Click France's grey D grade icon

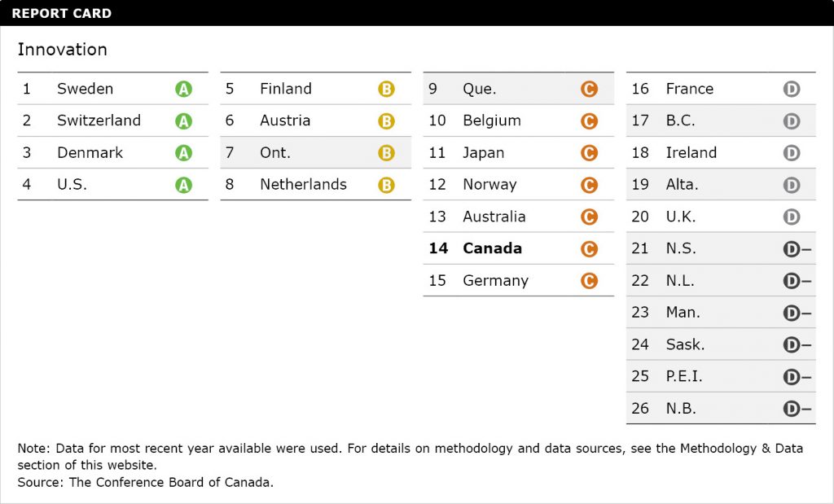pyautogui.click(x=791, y=89)
